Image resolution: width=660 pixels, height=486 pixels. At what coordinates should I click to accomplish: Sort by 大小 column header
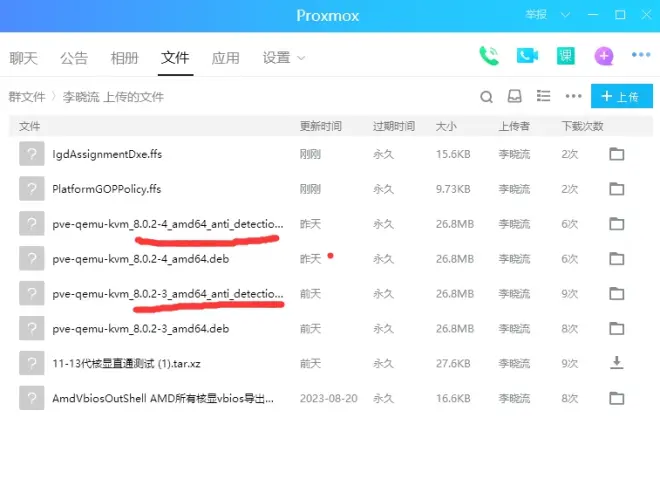pyautogui.click(x=446, y=126)
